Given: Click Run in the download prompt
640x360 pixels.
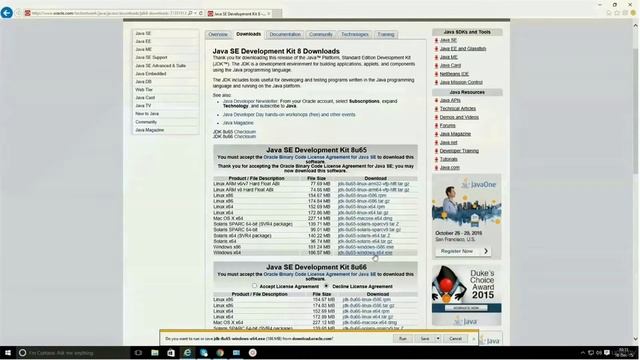Looking at the screenshot, I should [x=403, y=339].
